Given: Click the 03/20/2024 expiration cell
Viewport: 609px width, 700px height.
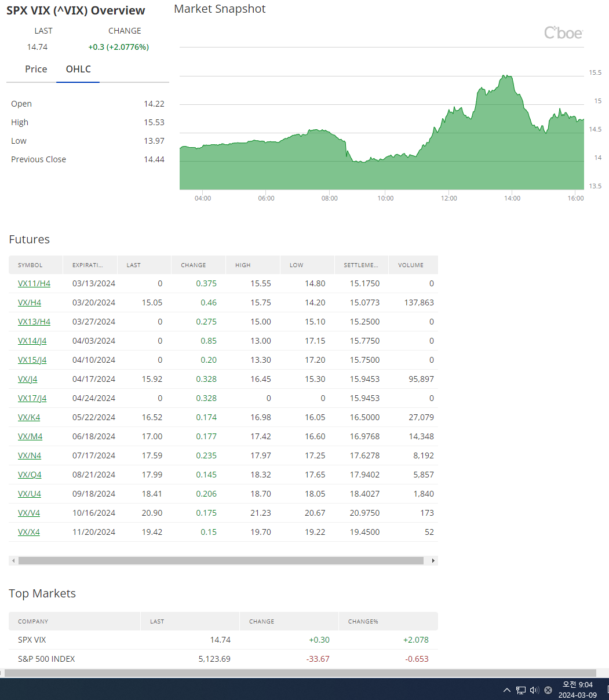Looking at the screenshot, I should point(94,302).
